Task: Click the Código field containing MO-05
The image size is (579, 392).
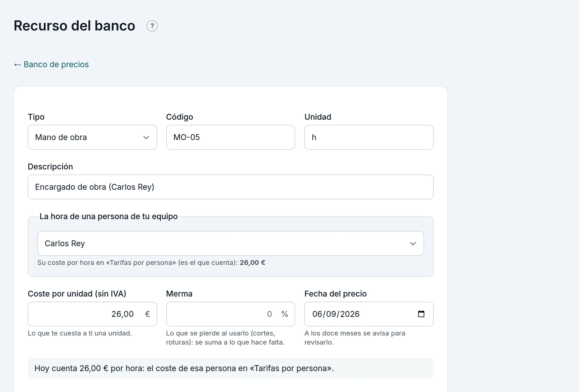Action: point(231,137)
